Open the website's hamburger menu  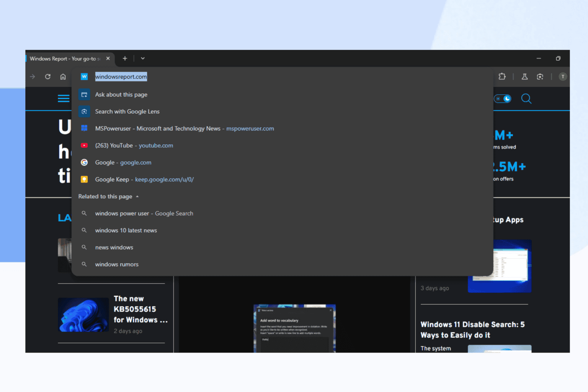coord(64,98)
